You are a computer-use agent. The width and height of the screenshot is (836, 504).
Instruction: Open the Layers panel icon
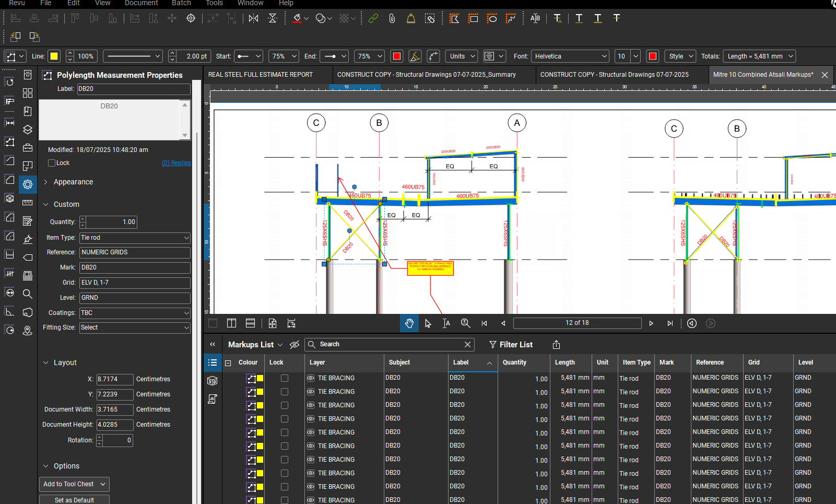(28, 130)
